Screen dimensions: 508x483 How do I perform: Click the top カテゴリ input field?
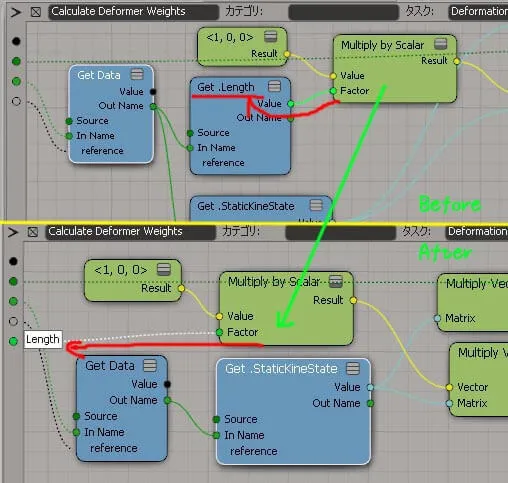(343, 12)
